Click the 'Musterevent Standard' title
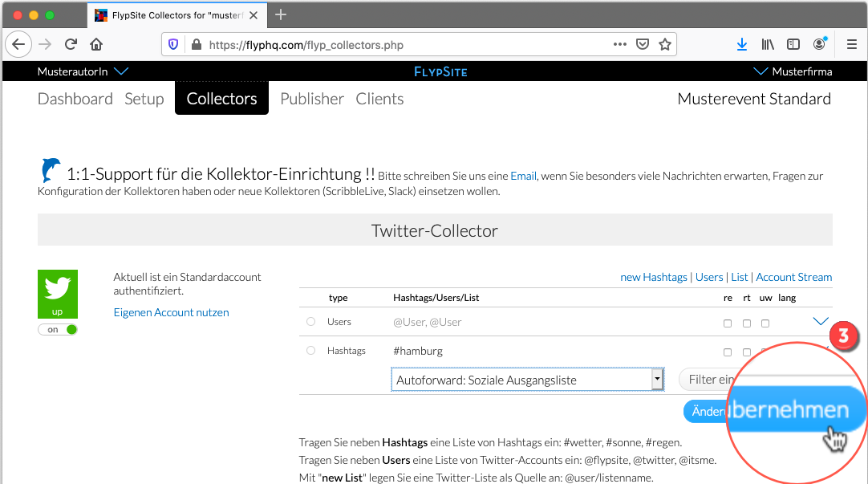Screen dimensions: 868x484 point(754,99)
